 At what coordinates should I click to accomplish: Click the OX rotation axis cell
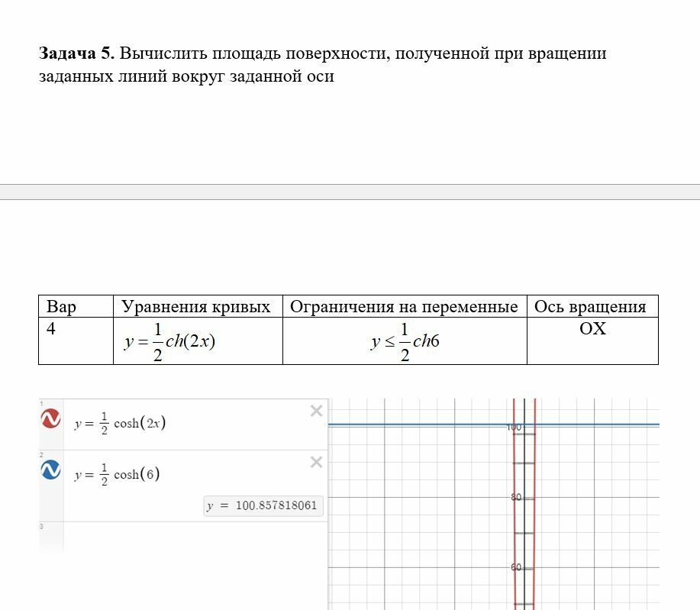pos(592,341)
